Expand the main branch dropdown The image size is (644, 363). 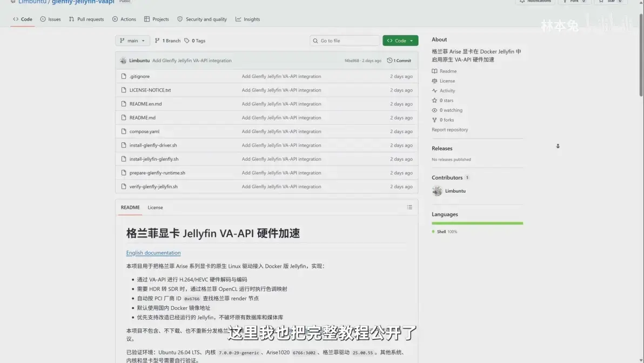tap(132, 41)
